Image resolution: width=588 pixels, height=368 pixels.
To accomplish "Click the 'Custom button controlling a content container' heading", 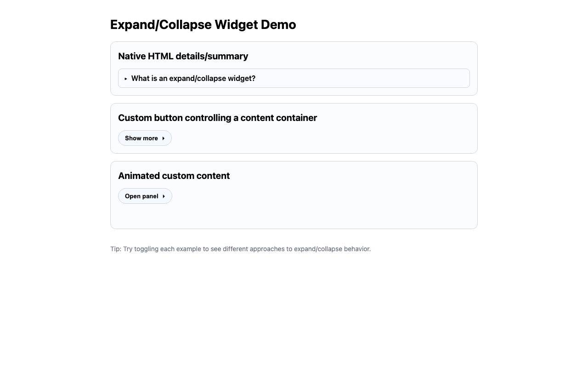I will point(217,118).
